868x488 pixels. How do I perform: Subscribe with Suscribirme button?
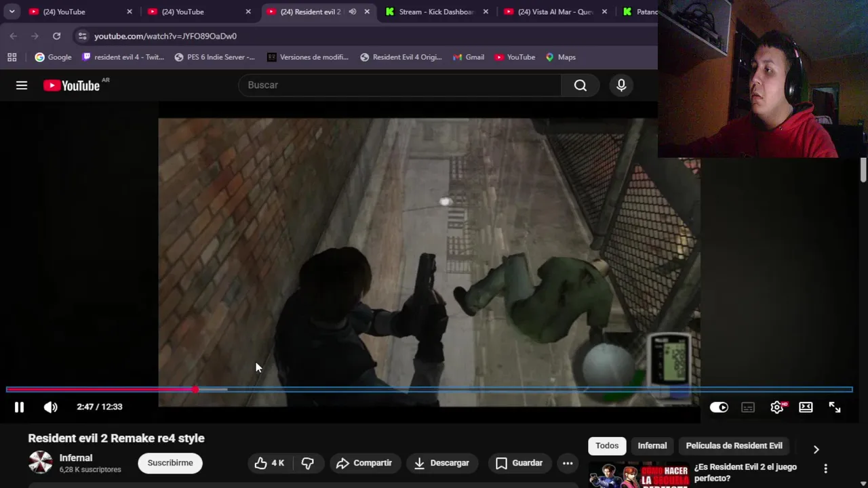[170, 462]
